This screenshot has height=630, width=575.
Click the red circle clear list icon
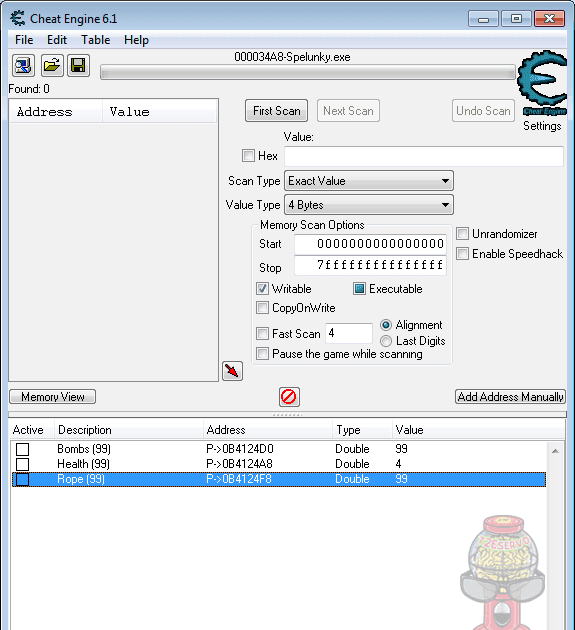289,397
